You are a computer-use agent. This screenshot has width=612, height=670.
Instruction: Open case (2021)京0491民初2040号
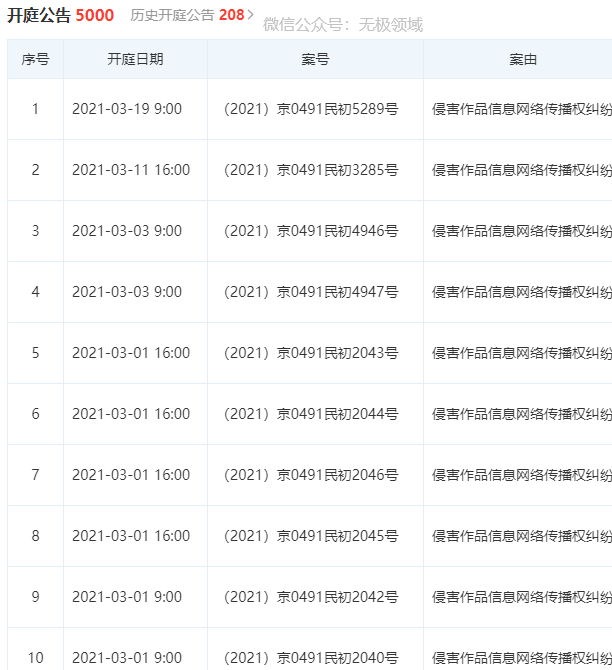(x=311, y=657)
